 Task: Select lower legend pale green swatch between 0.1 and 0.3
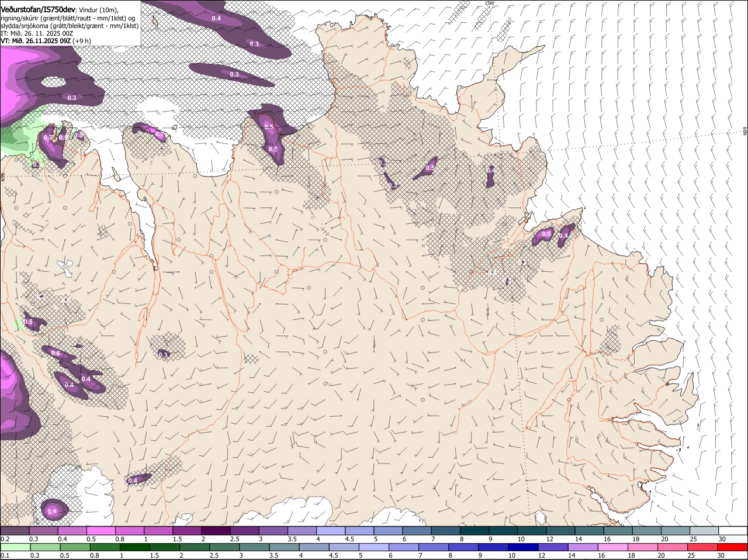click(x=15, y=547)
